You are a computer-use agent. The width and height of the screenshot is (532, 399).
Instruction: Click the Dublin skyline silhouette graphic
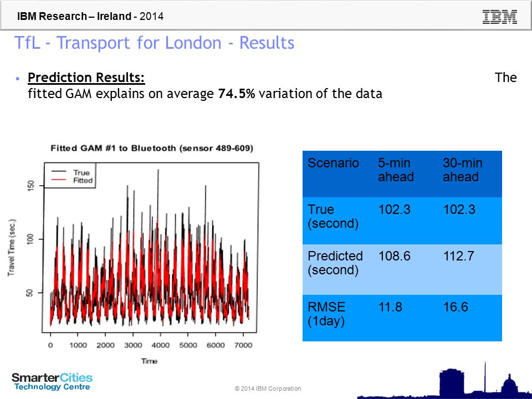pyautogui.click(x=444, y=381)
